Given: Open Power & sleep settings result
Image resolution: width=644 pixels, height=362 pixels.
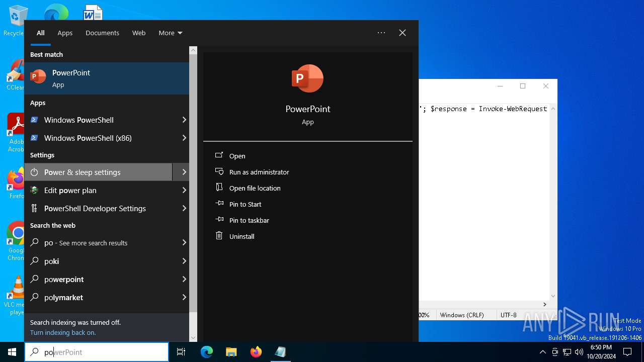Looking at the screenshot, I should pyautogui.click(x=99, y=172).
